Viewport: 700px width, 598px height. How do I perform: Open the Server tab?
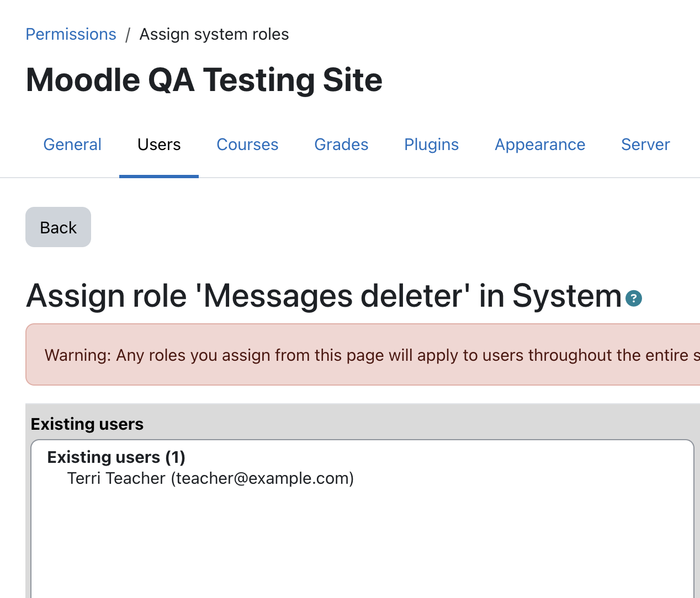[645, 145]
